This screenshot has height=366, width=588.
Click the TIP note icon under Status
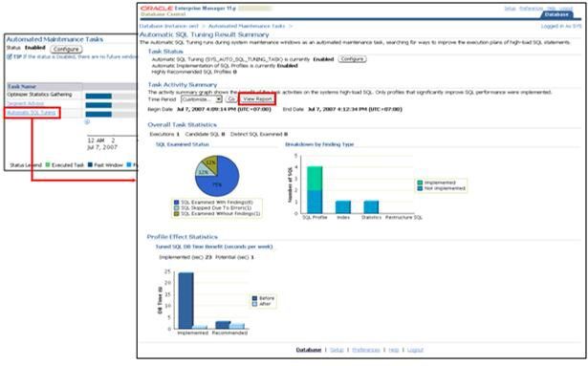point(10,57)
